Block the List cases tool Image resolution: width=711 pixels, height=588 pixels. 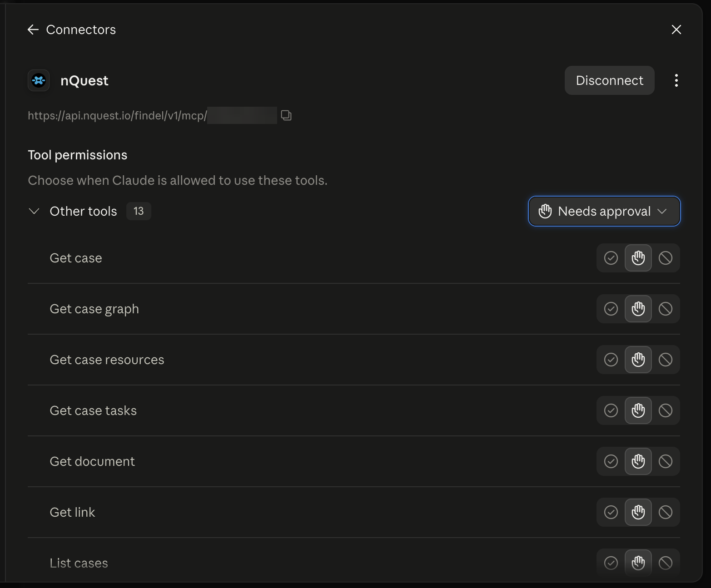tap(666, 563)
